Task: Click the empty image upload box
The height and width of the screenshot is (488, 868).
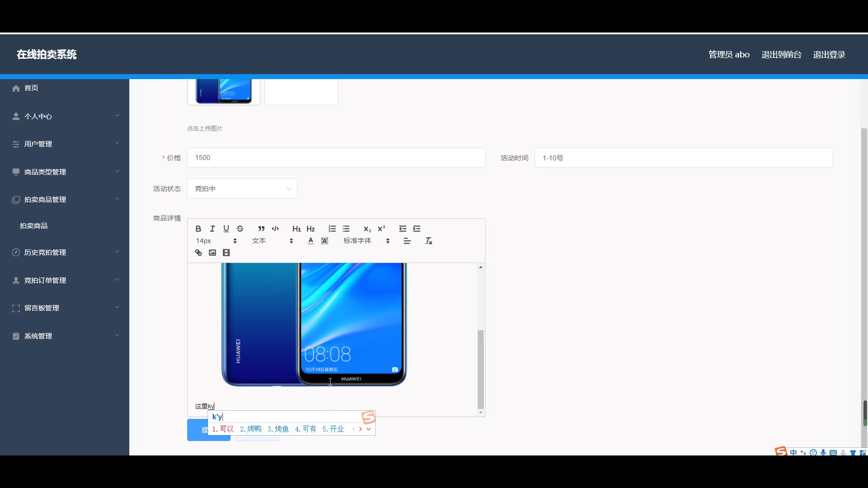Action: tap(301, 92)
